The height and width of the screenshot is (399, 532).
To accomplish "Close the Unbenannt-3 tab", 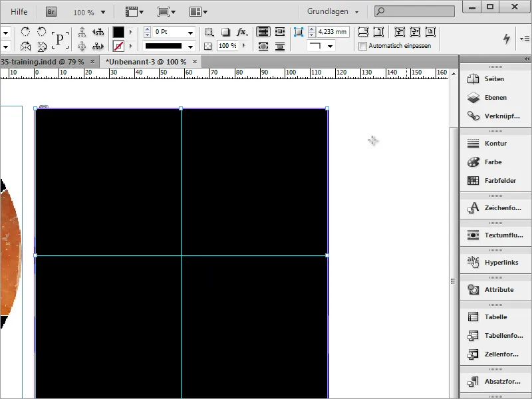I will (x=195, y=61).
